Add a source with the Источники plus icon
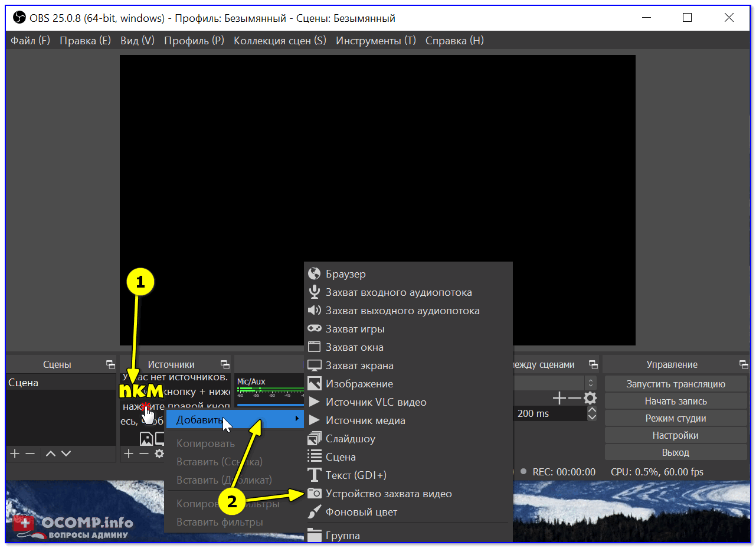 (x=129, y=454)
